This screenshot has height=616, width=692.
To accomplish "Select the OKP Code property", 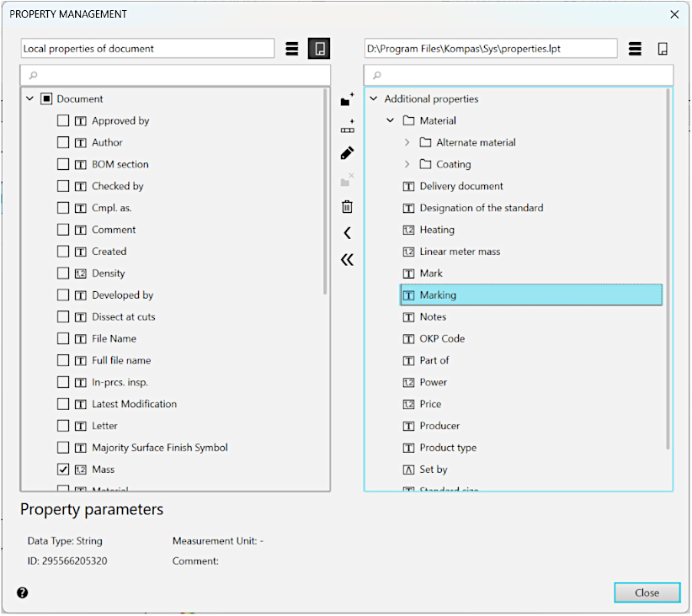I will tap(442, 339).
